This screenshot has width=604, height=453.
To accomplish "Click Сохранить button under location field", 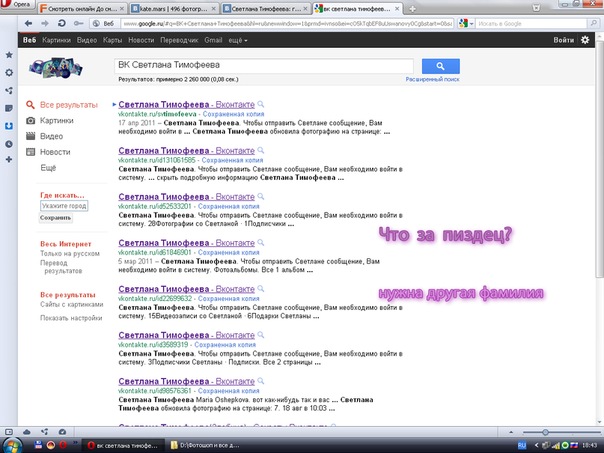I will click(56, 217).
